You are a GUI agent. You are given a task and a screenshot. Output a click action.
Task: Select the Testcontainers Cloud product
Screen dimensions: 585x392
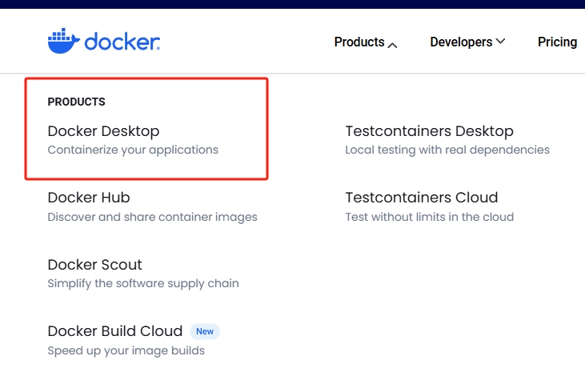(x=422, y=198)
